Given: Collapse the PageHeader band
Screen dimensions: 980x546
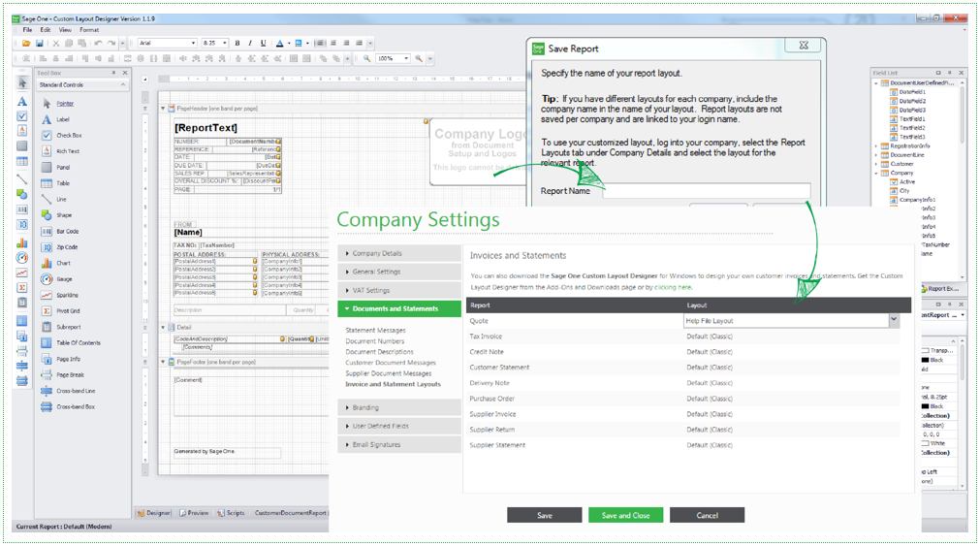Looking at the screenshot, I should click(x=164, y=109).
